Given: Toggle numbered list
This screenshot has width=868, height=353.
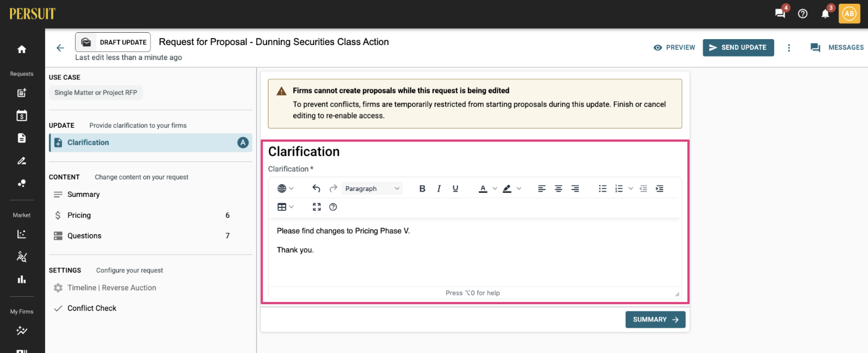Looking at the screenshot, I should [619, 188].
